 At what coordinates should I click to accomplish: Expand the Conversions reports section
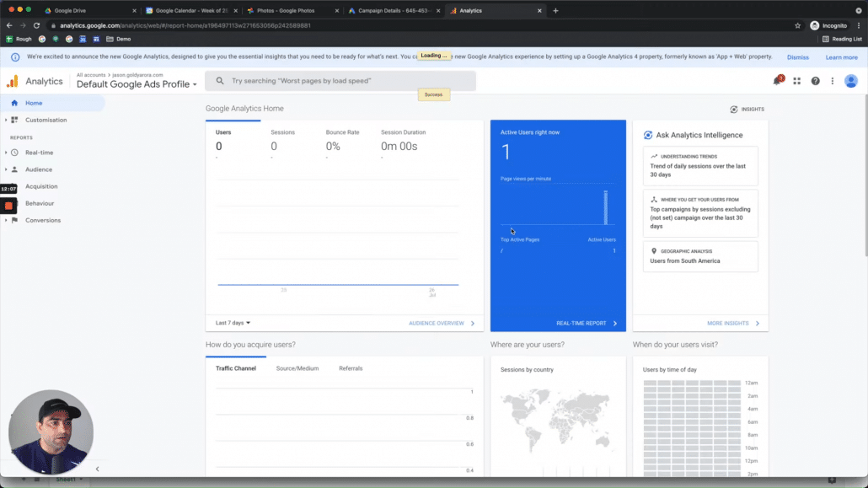pyautogui.click(x=6, y=220)
